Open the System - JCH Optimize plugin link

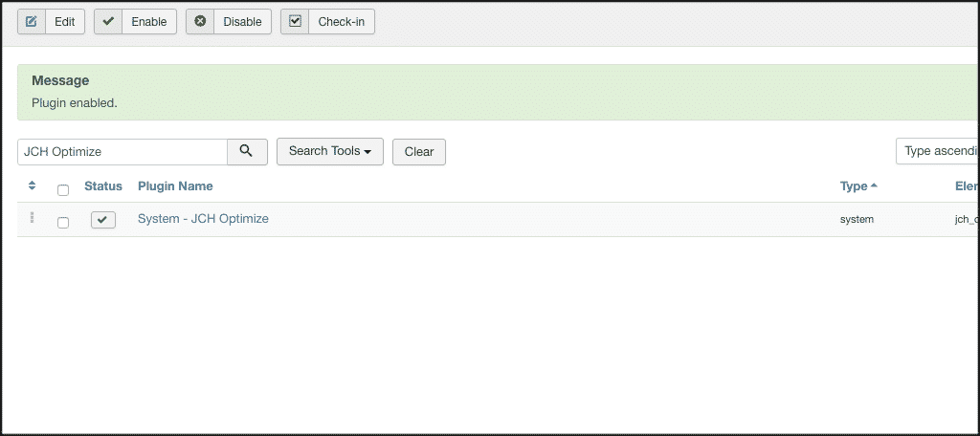203,219
